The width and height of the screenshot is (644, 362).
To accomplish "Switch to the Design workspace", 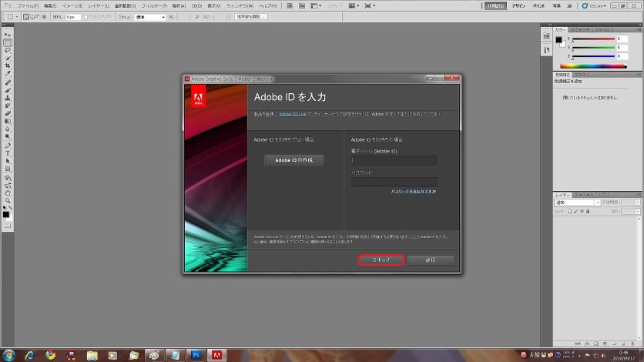I will [518, 5].
